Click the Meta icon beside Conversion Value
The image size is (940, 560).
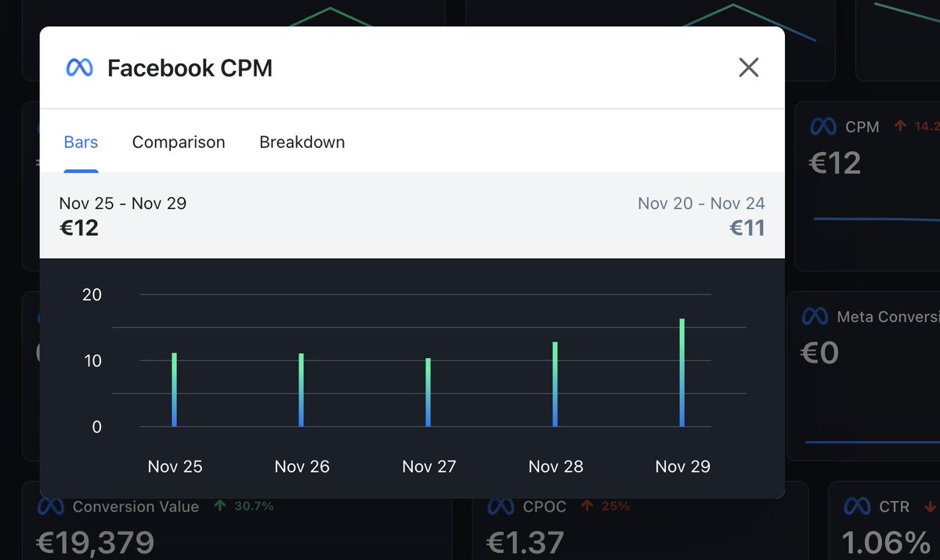coord(50,507)
